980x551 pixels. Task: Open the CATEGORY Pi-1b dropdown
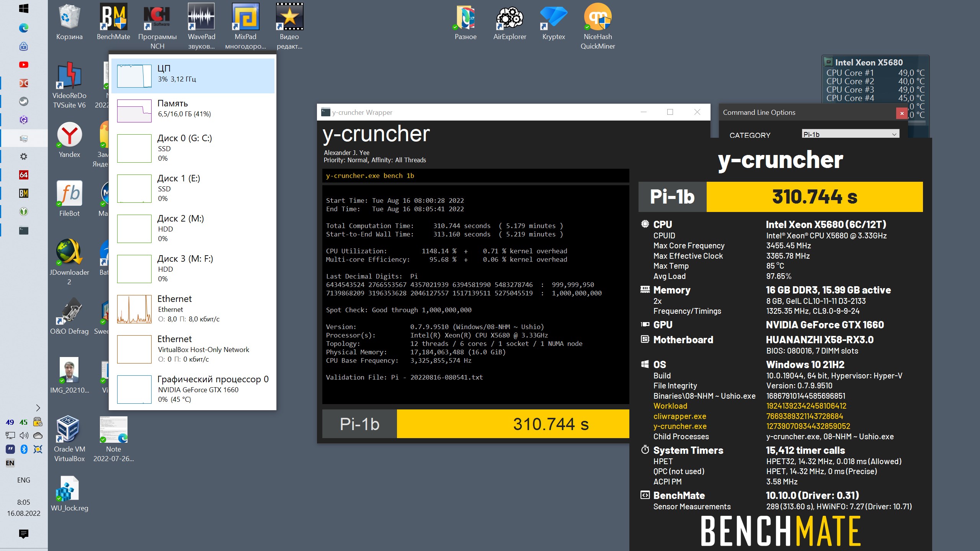point(850,134)
